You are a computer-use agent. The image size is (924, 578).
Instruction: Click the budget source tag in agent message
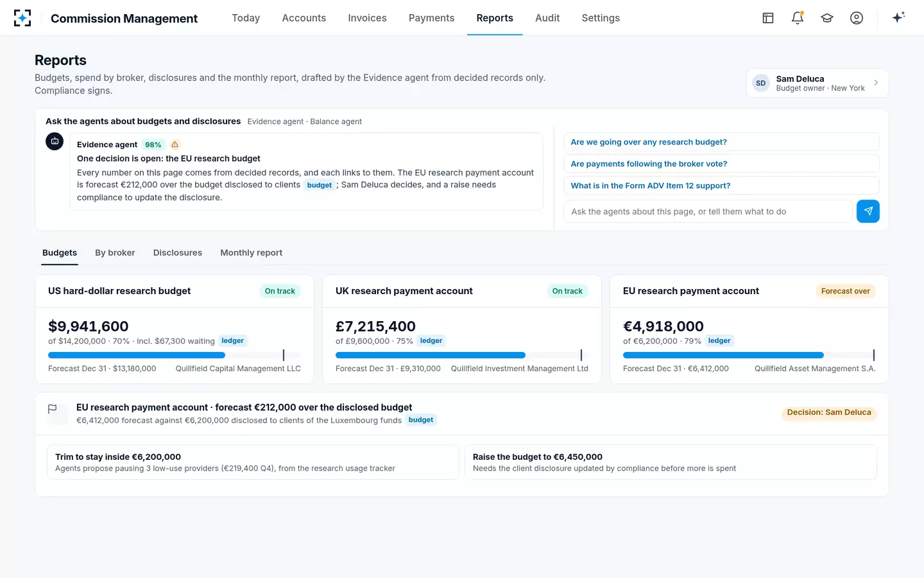tap(320, 185)
